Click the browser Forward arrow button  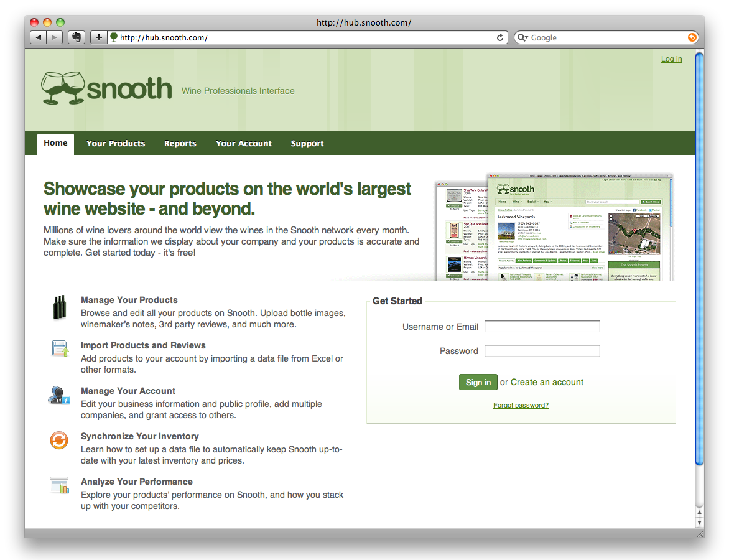(54, 37)
